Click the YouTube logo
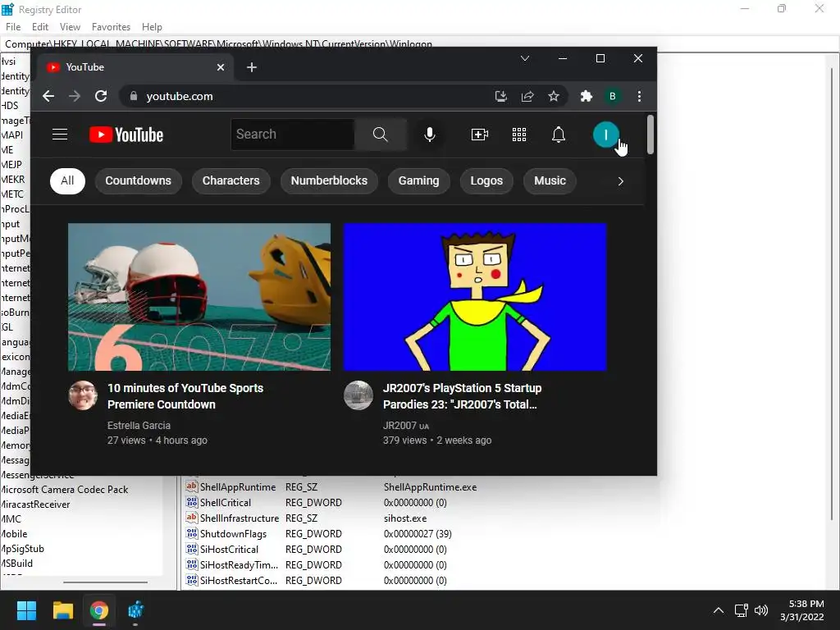The image size is (840, 630). tap(126, 135)
